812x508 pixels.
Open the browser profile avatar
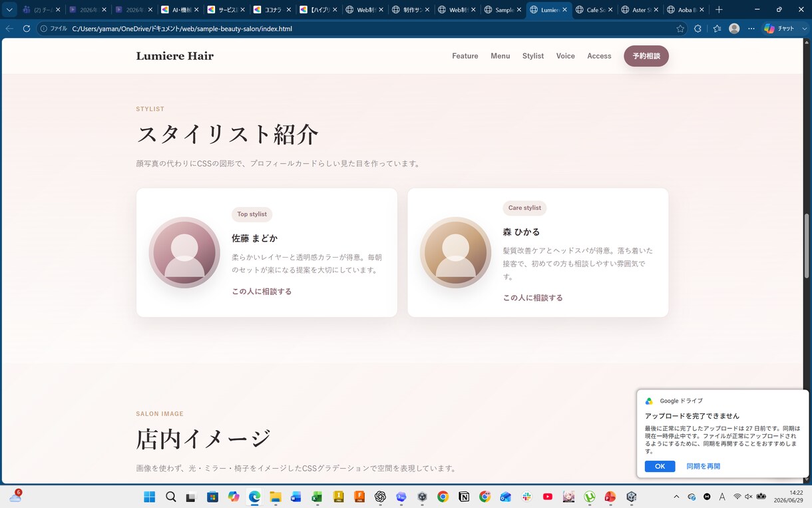pyautogui.click(x=734, y=29)
